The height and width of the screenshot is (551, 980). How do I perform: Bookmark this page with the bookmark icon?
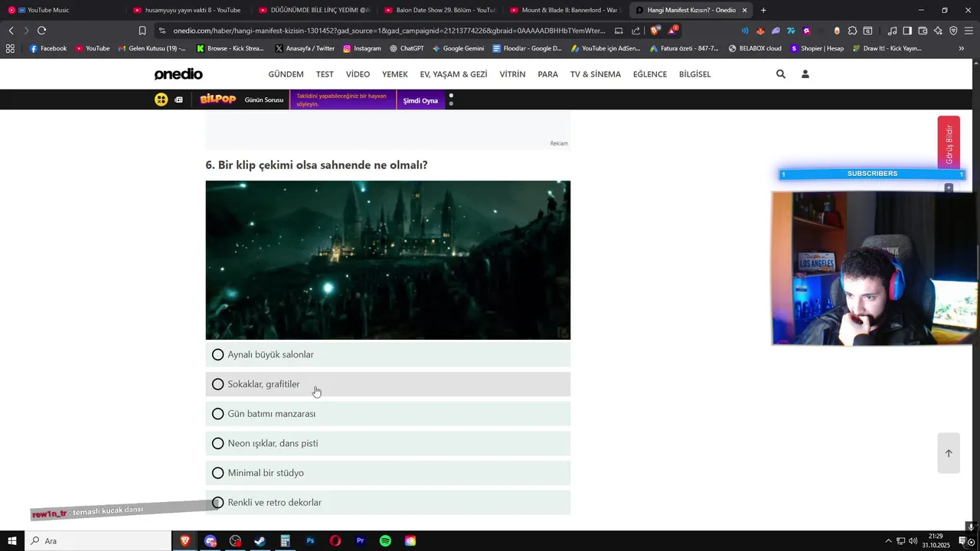(142, 31)
